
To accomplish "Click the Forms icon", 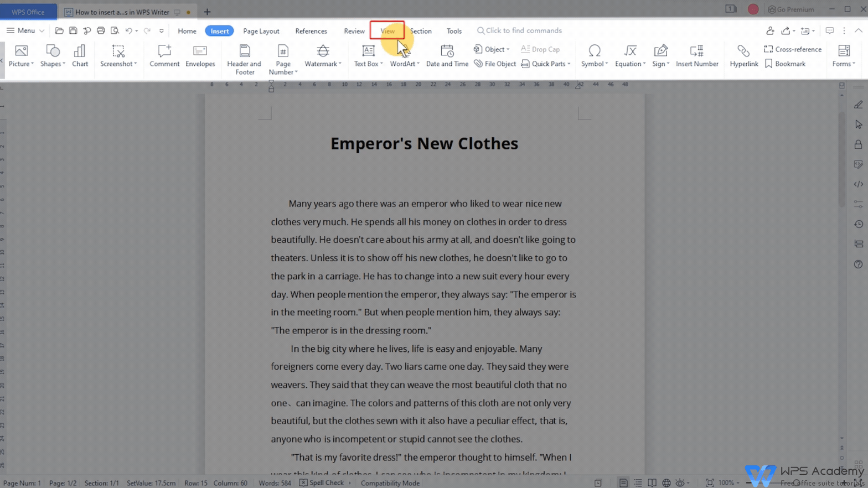I will click(x=844, y=51).
